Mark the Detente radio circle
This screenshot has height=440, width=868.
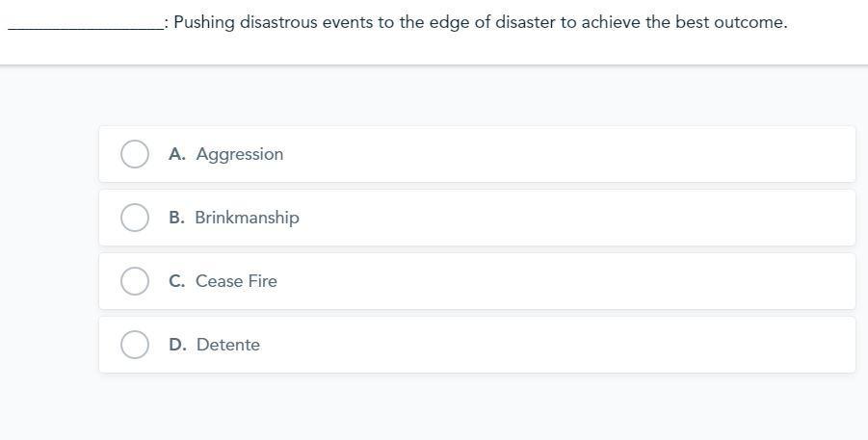click(135, 345)
